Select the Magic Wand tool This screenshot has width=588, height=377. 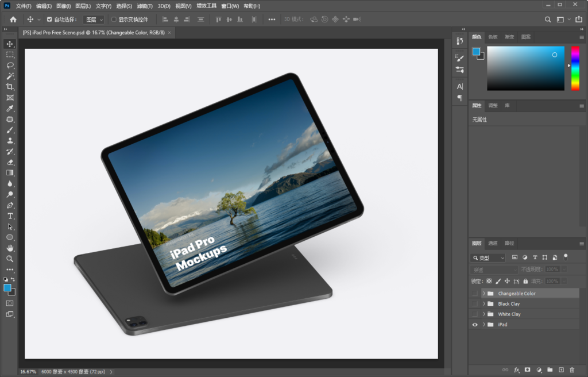pyautogui.click(x=10, y=76)
